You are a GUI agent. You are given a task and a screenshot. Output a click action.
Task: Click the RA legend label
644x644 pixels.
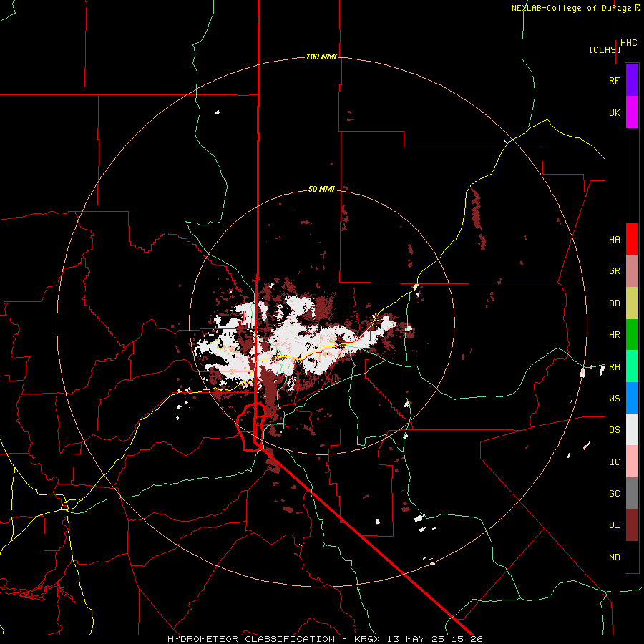[x=614, y=367]
